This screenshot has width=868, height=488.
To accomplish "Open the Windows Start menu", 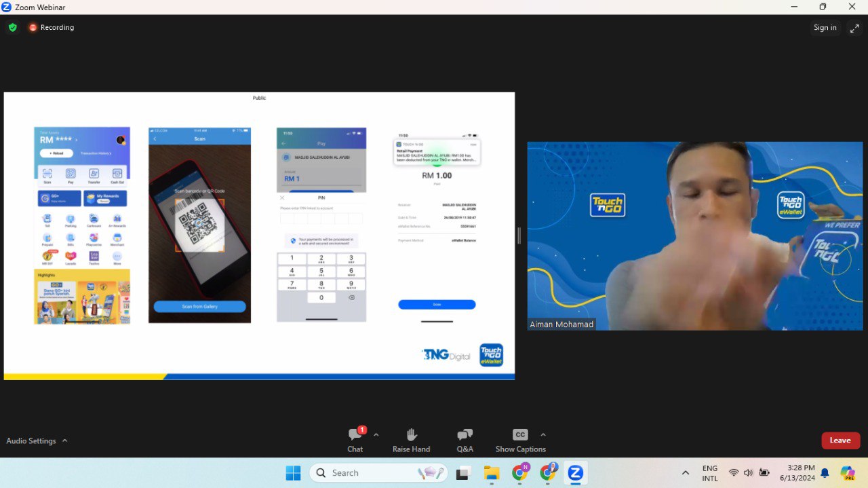I will (x=293, y=473).
